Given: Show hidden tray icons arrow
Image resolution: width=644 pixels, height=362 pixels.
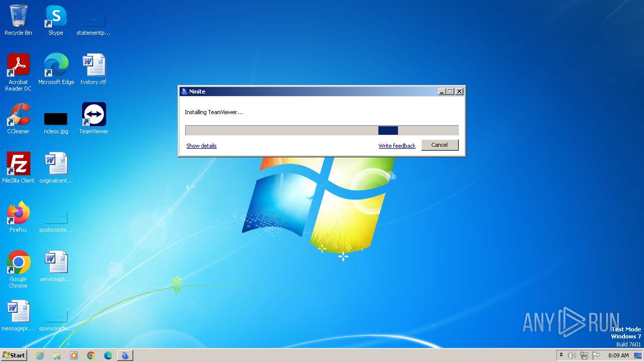Looking at the screenshot, I should coord(561,355).
